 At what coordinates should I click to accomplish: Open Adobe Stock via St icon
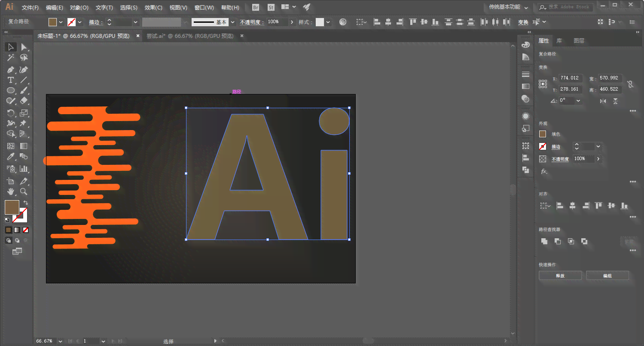point(271,7)
